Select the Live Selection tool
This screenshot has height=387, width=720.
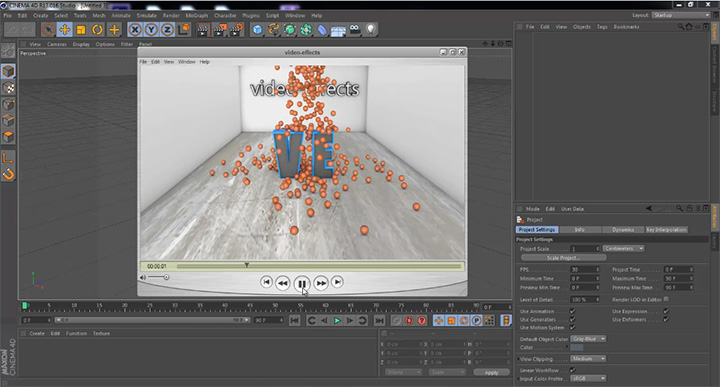48,30
